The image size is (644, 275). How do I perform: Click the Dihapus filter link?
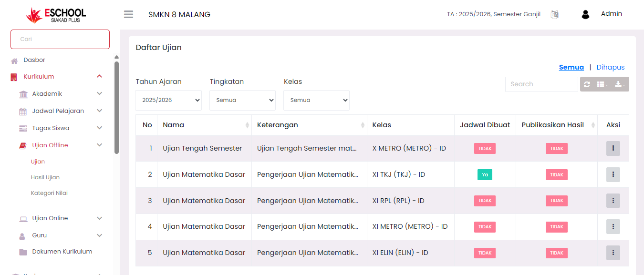point(610,67)
